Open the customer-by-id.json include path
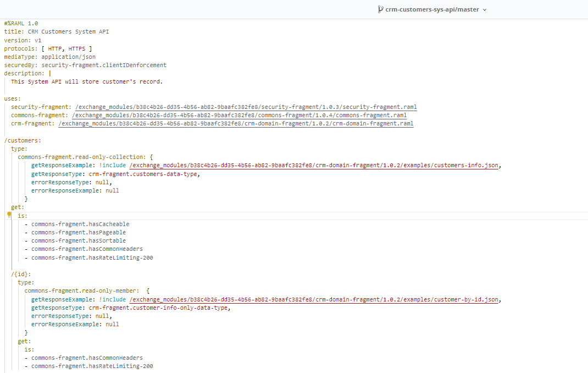Screen dimensions: 588x373 [x=314, y=299]
